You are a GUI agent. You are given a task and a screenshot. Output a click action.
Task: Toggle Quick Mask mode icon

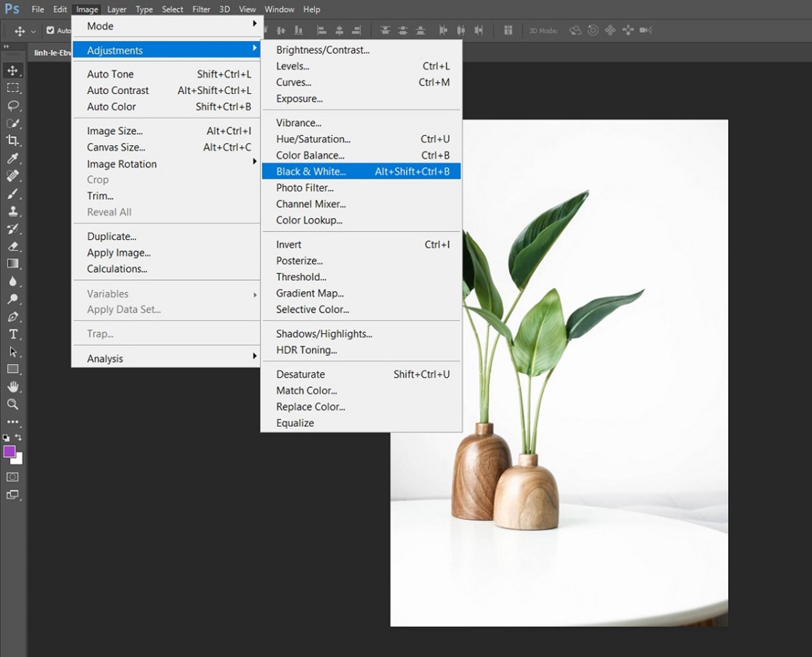pos(13,477)
